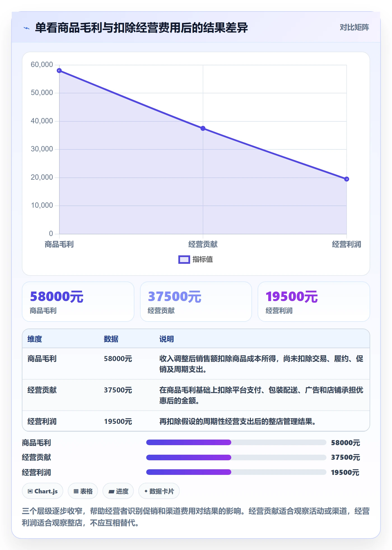Click the Chart.js tag chip
The width and height of the screenshot is (392, 550).
coord(43,491)
